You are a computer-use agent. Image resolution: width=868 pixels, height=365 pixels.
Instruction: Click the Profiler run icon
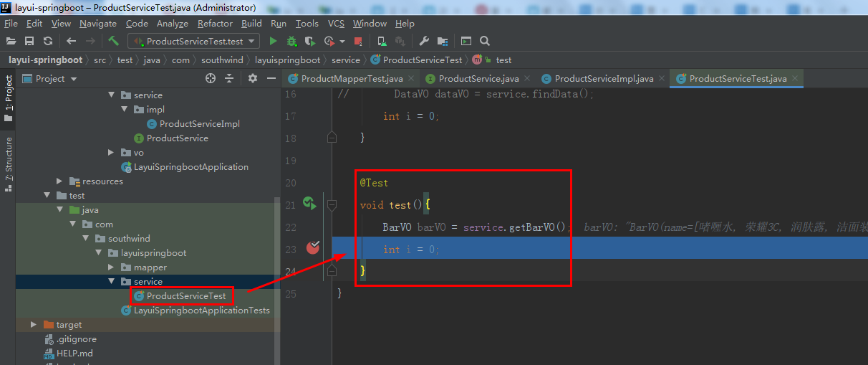point(329,41)
